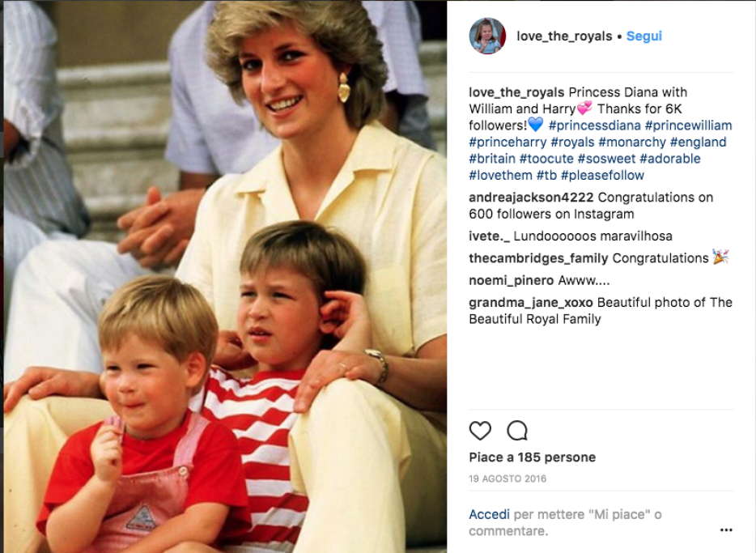Screen dimensions: 756x553
Task: Open the #princessdiana hashtag
Action: [594, 125]
